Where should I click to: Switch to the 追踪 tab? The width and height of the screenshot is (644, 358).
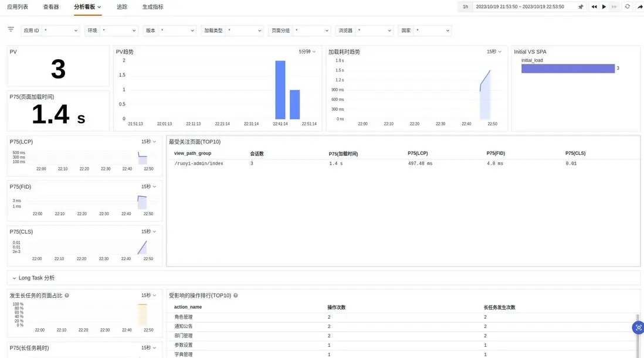[122, 7]
